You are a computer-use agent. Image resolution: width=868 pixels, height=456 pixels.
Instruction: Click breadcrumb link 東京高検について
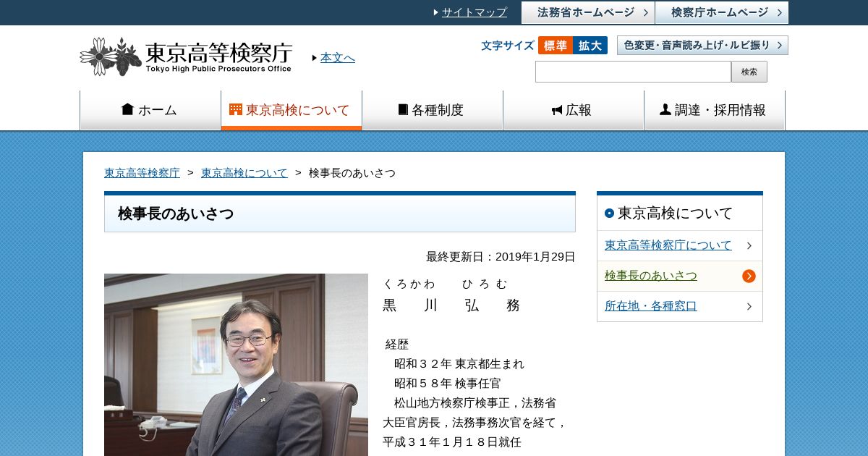point(244,173)
